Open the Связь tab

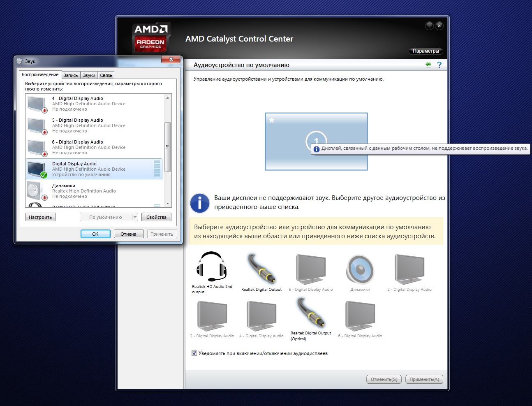pyautogui.click(x=106, y=75)
